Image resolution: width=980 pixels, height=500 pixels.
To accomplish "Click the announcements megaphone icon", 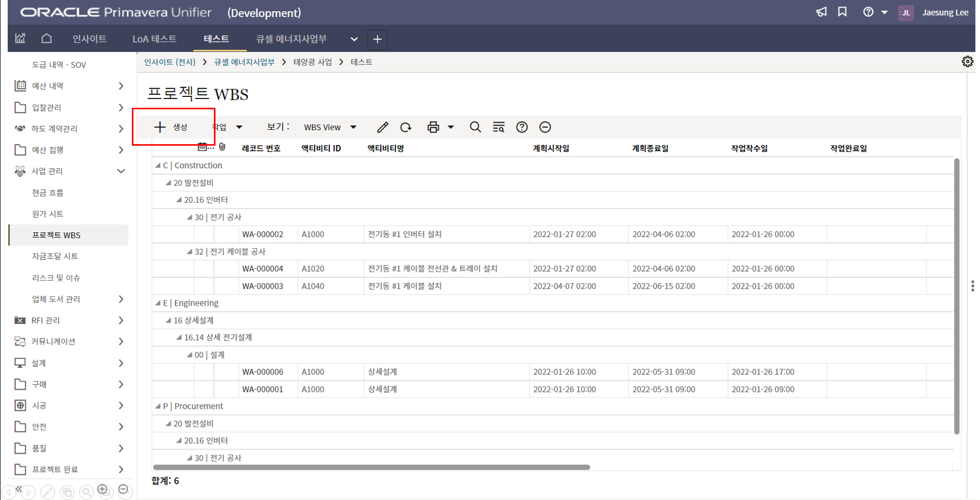I will pos(821,12).
